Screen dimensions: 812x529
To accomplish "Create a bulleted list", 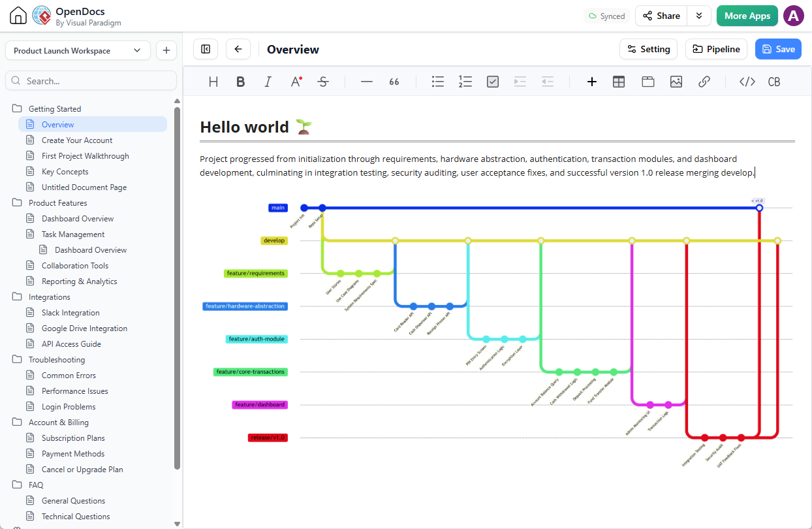I will (438, 82).
